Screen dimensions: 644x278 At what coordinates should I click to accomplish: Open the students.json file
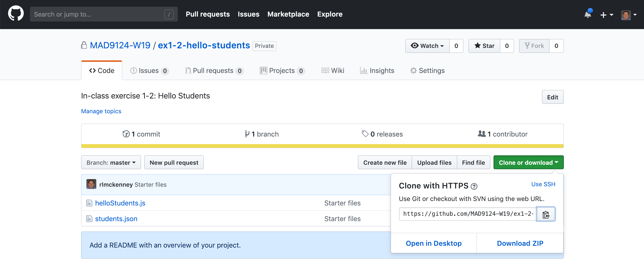[x=116, y=219]
